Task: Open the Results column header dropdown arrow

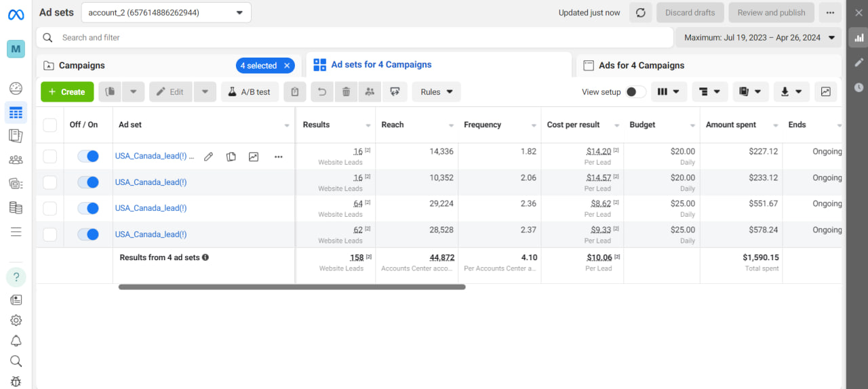Action: [x=368, y=125]
